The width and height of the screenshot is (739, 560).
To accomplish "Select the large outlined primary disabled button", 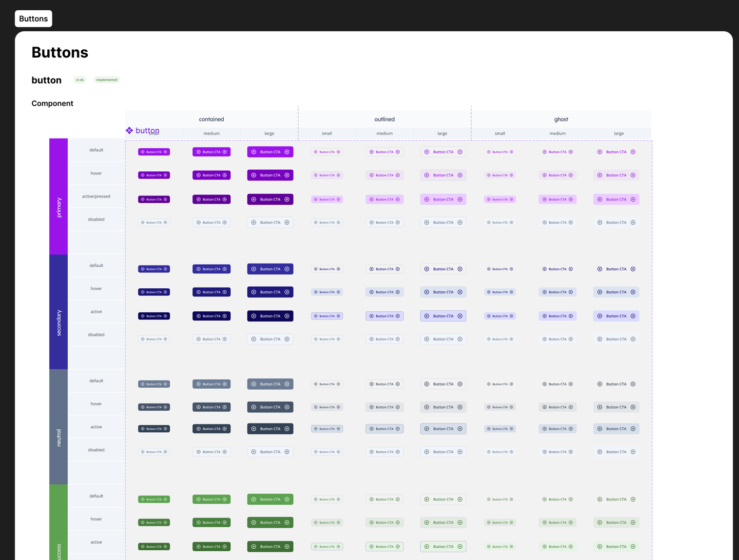I will point(443,223).
